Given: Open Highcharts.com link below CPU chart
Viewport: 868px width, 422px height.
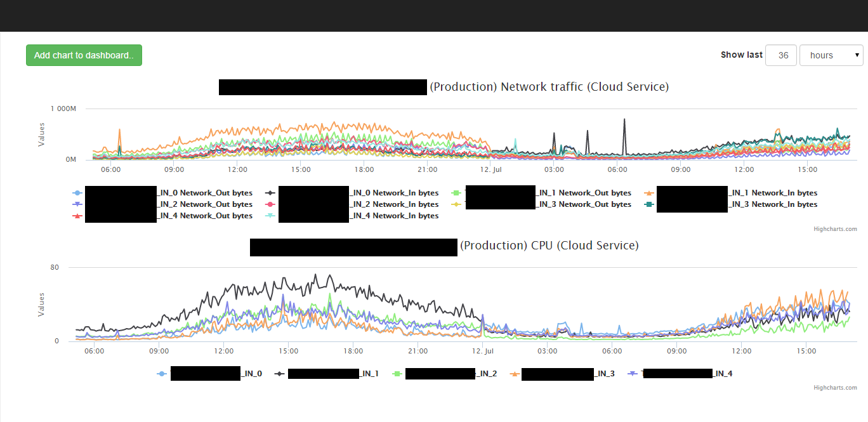Looking at the screenshot, I should [x=835, y=387].
